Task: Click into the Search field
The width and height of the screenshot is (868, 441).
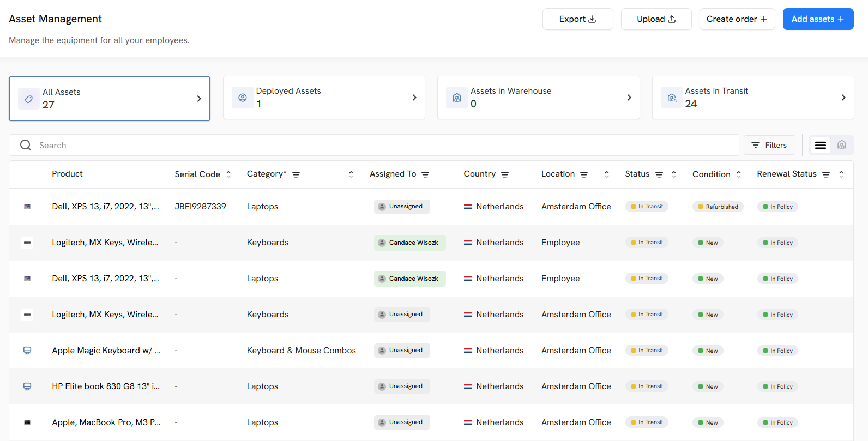Action: tap(382, 145)
